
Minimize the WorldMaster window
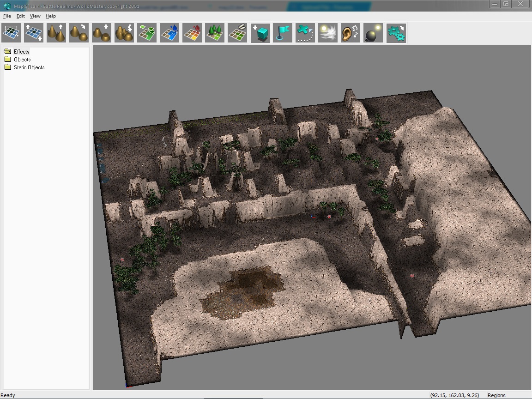(494, 4)
